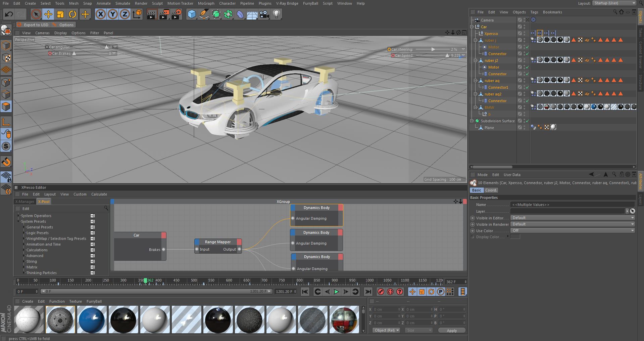The width and height of the screenshot is (644, 341).
Task: Open the Simulate menu
Action: (x=123, y=3)
